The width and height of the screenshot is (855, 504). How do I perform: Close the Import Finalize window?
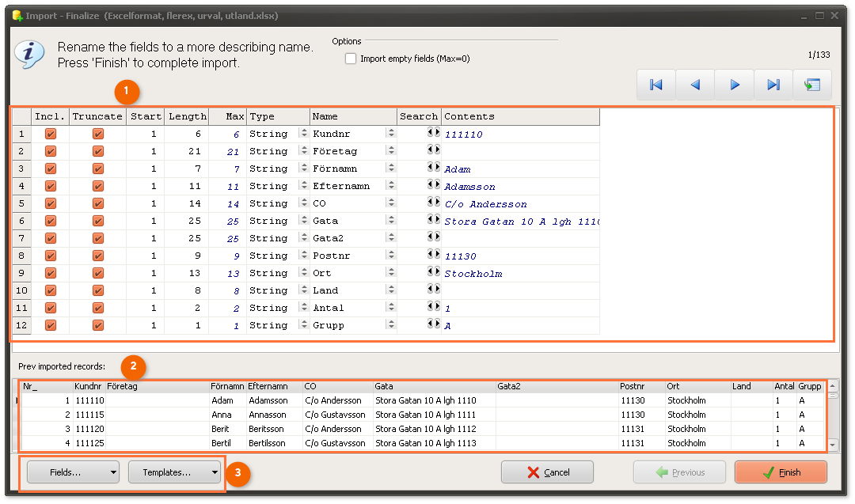835,16
